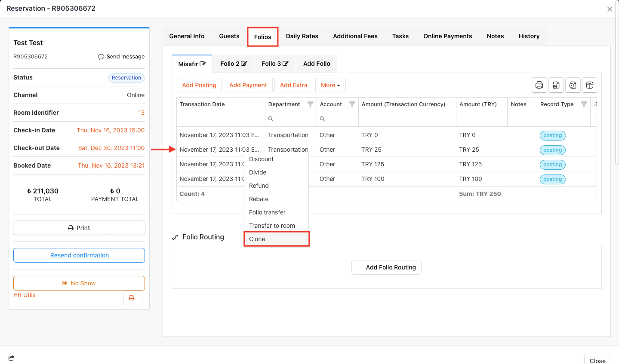Viewport: 619px width, 364px height.
Task: Click the share icon at bottom left
Action: click(12, 358)
